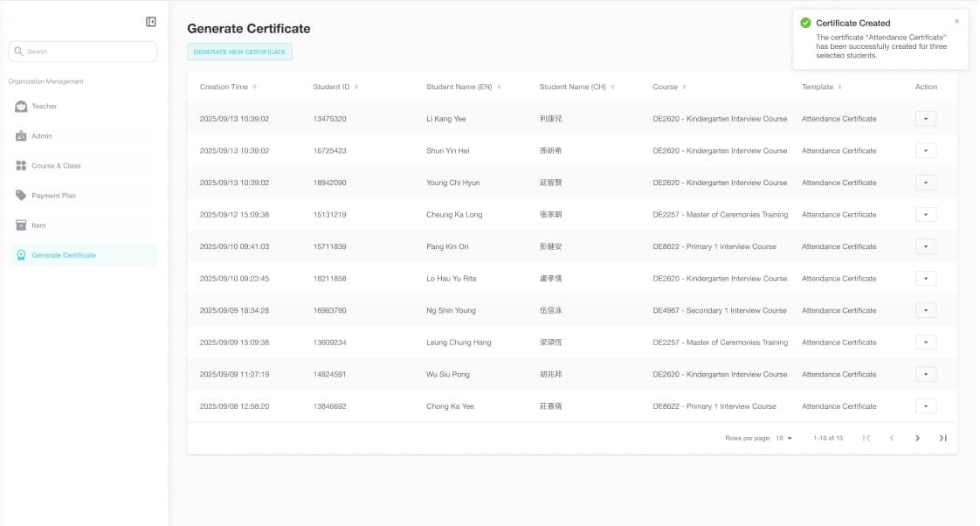
Task: Go to the next page of results
Action: pyautogui.click(x=917, y=437)
